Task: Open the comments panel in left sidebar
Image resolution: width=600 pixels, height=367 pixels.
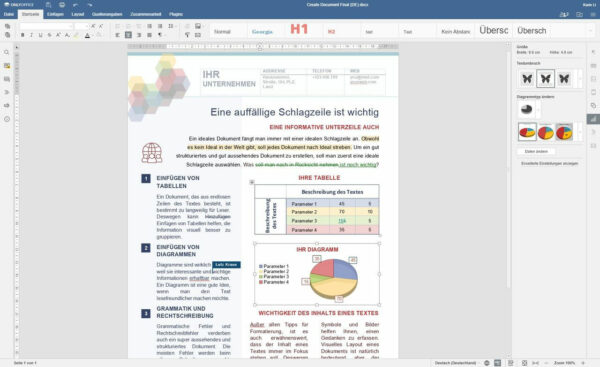Action: tap(7, 79)
